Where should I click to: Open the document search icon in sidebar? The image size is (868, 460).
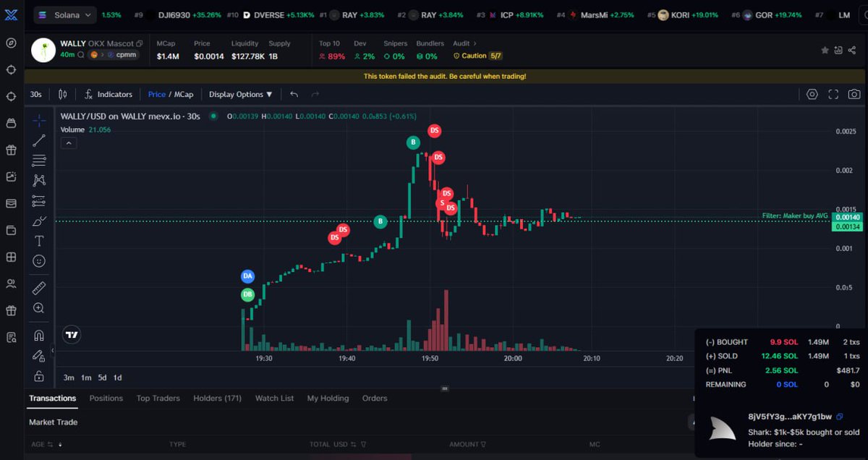11,337
